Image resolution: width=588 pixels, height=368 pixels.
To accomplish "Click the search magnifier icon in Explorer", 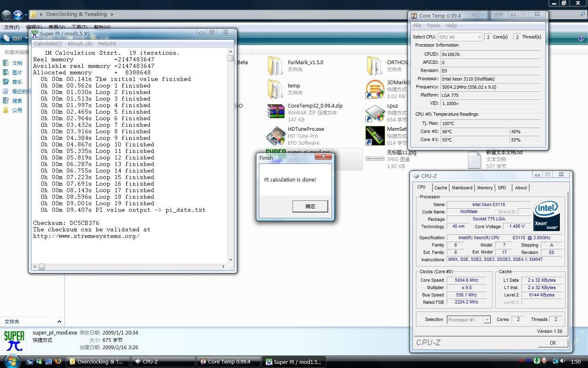I will (x=582, y=14).
